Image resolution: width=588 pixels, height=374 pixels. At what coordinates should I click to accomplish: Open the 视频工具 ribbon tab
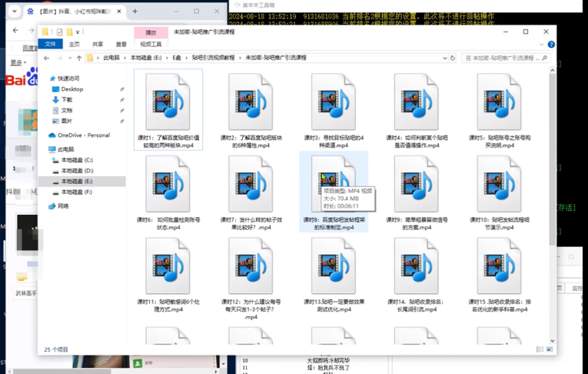pyautogui.click(x=151, y=45)
